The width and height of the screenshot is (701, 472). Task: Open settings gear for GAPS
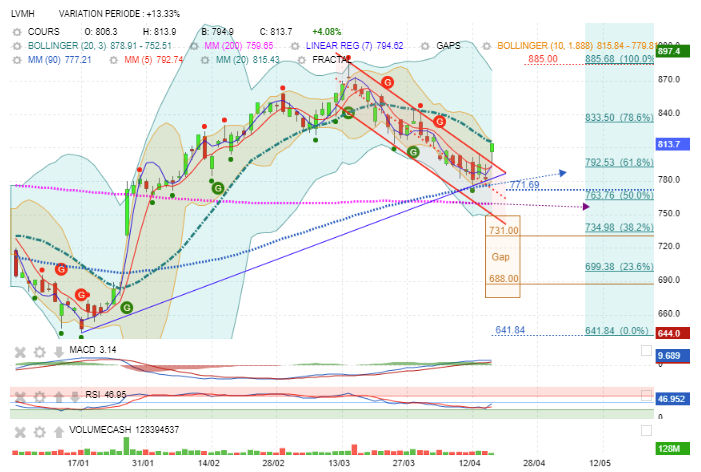point(425,46)
